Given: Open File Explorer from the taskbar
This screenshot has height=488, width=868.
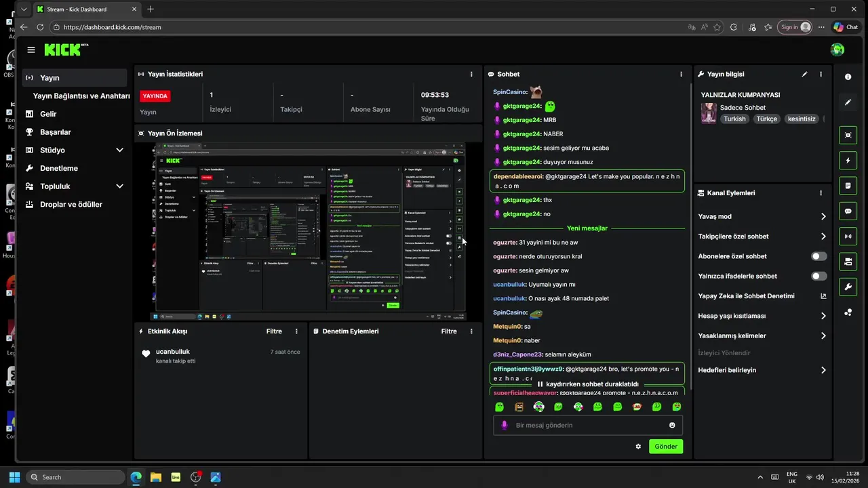Looking at the screenshot, I should pyautogui.click(x=156, y=477).
